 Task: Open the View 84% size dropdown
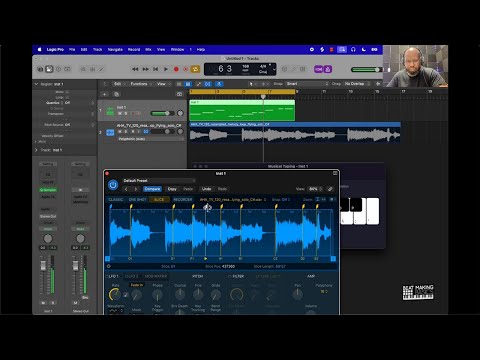click(x=315, y=189)
